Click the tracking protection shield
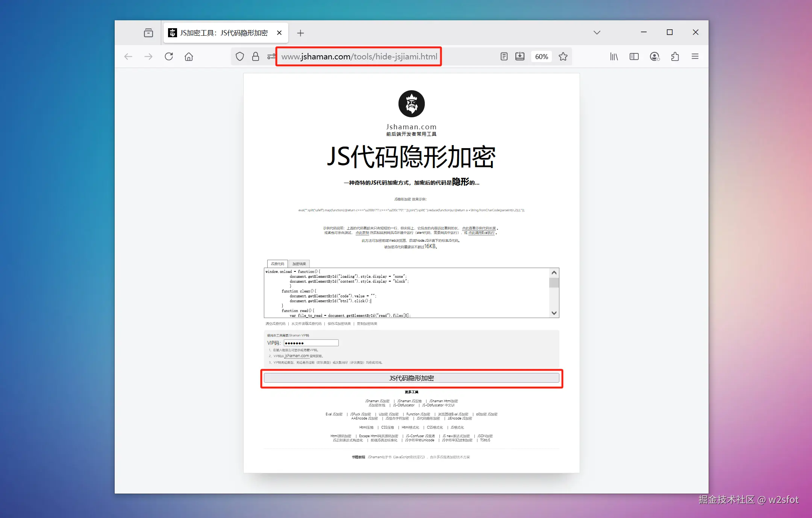 (x=240, y=56)
